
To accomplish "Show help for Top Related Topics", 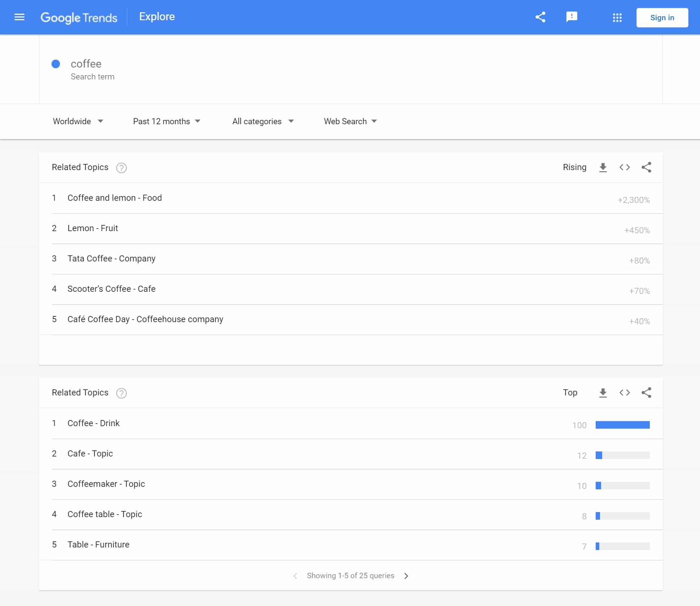I will [x=121, y=393].
